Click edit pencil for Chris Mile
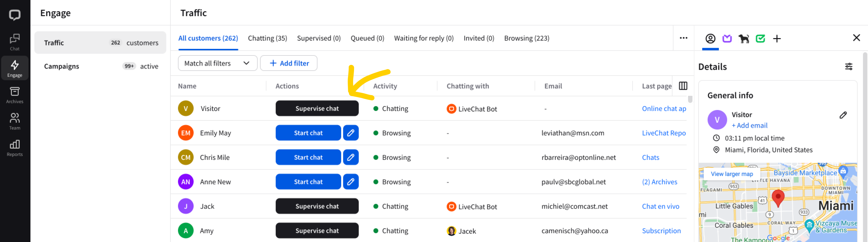The width and height of the screenshot is (868, 242). point(350,157)
